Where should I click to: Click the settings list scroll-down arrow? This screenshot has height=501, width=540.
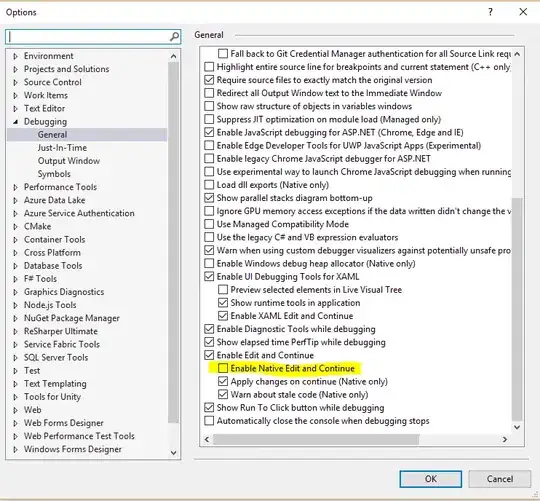[x=517, y=427]
